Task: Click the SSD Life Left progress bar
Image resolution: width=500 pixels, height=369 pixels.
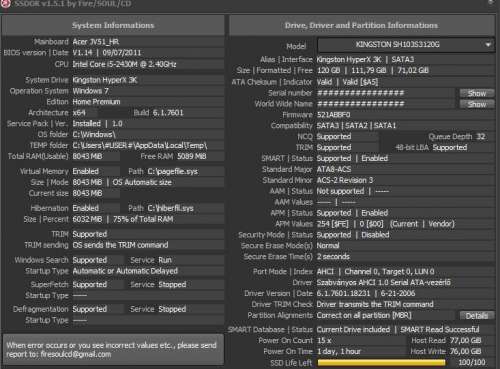Action: pyautogui.click(x=381, y=362)
